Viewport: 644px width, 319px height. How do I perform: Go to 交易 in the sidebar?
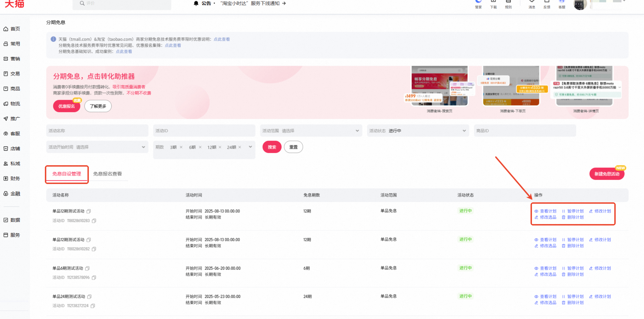click(12, 74)
